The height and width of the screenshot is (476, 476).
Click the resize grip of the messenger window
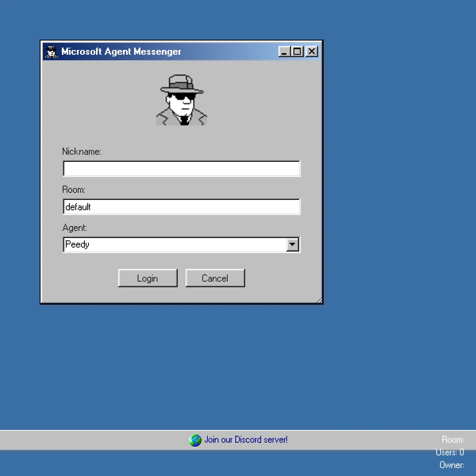(319, 300)
